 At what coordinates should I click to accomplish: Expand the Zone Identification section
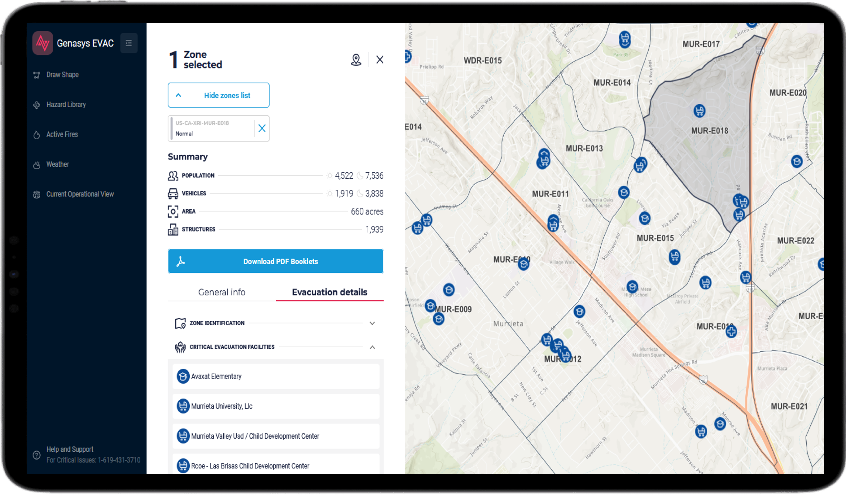[372, 323]
